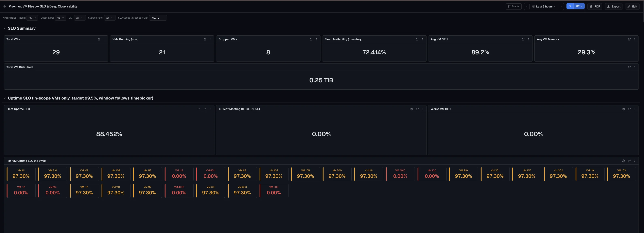644x233 pixels.
Task: Click the 29.3% Avg VM Memory value
Action: click(x=587, y=52)
